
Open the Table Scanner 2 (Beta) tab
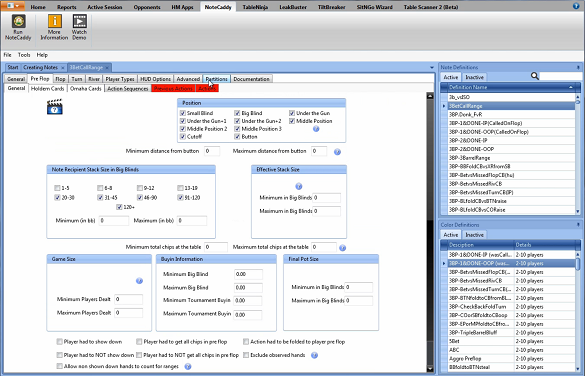coord(431,7)
